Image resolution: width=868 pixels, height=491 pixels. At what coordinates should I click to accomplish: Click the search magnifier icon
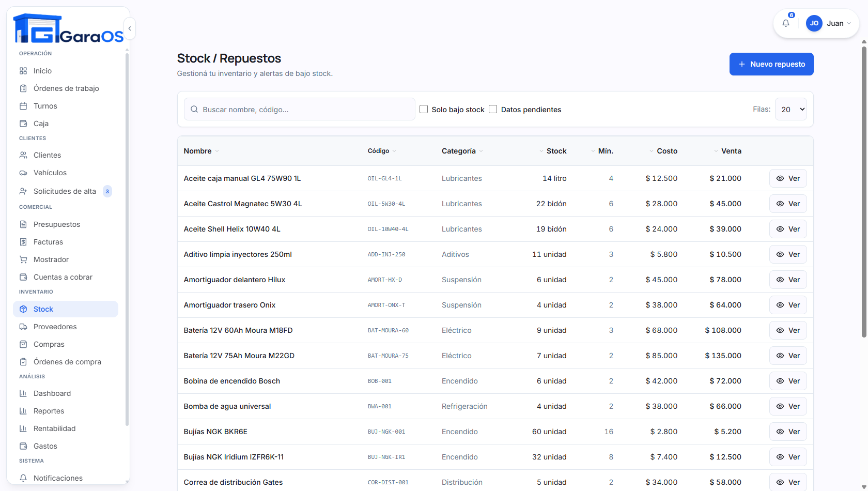click(194, 110)
